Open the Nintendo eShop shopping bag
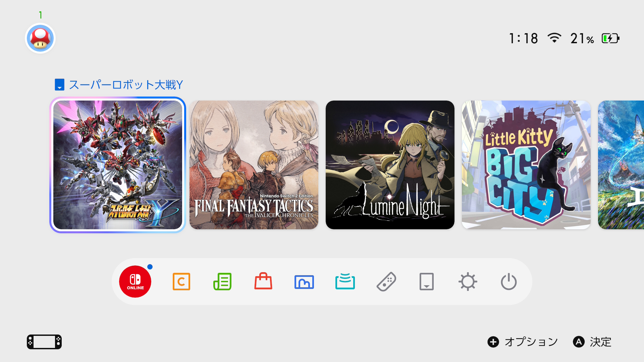The image size is (644, 362). pyautogui.click(x=263, y=281)
